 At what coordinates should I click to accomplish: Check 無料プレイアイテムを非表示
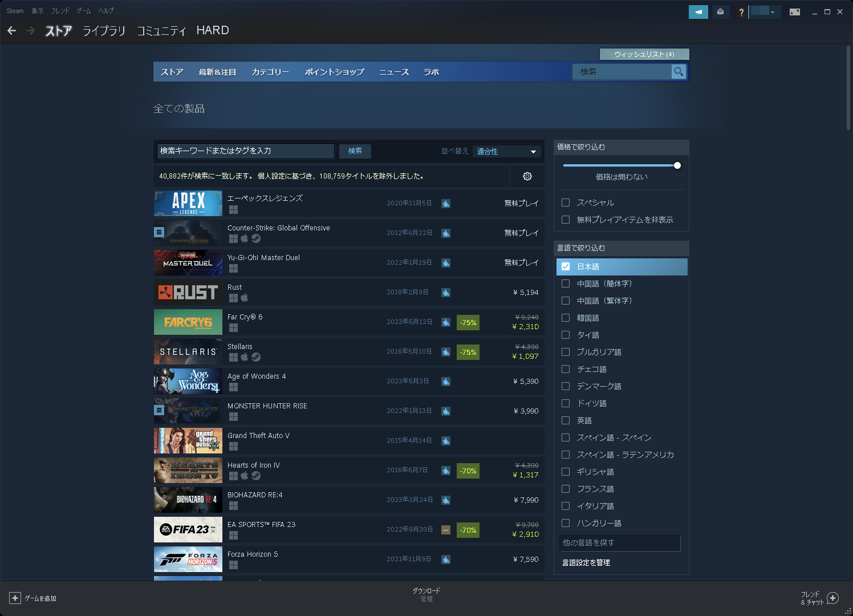pyautogui.click(x=566, y=220)
